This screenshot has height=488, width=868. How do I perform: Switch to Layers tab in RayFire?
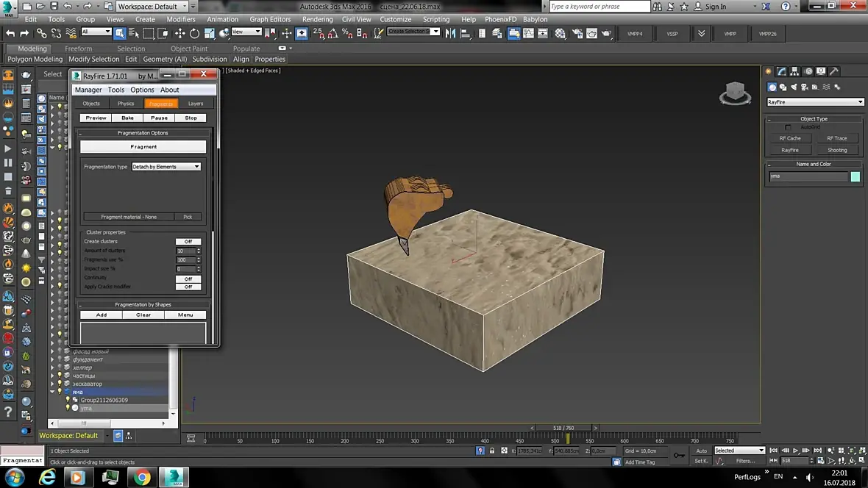(196, 104)
